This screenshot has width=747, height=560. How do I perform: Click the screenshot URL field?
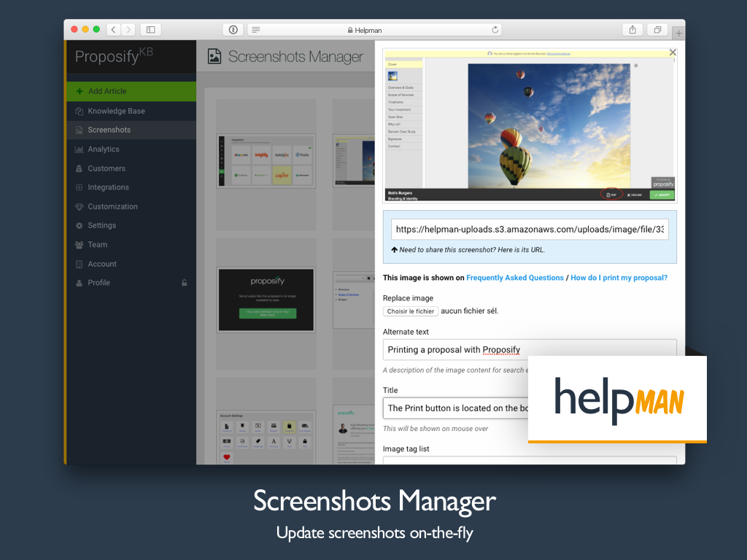click(530, 229)
